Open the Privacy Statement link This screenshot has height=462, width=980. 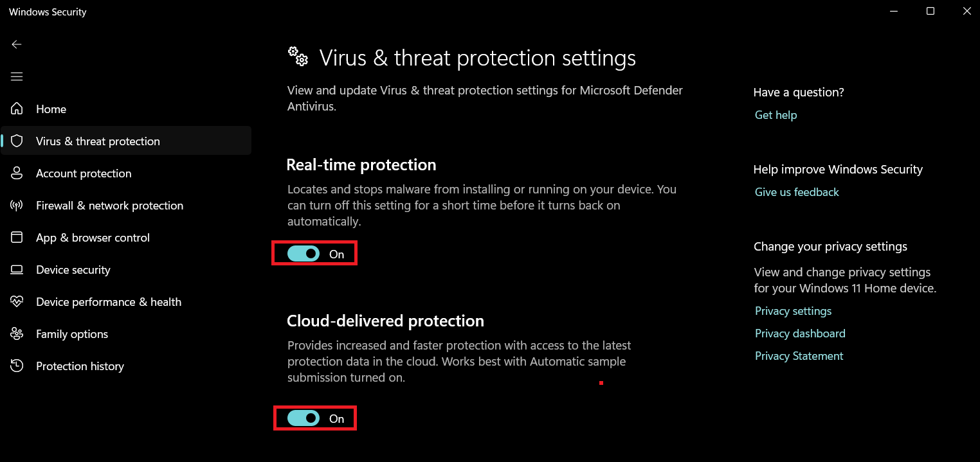799,356
